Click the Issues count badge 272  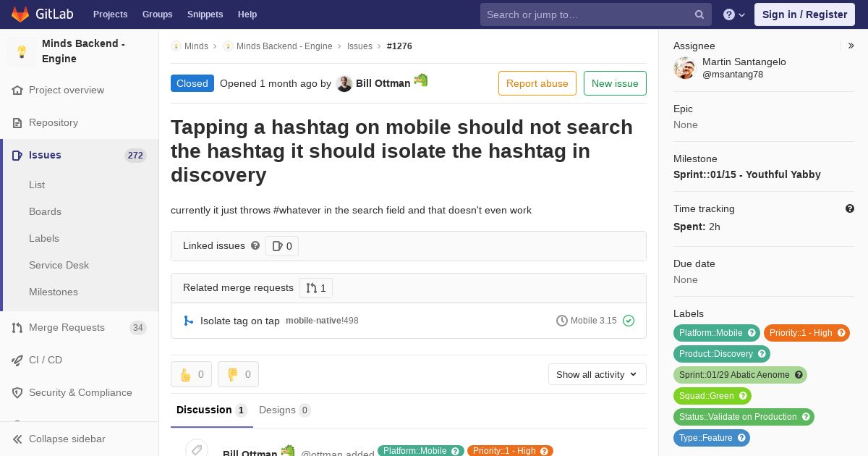(x=135, y=156)
